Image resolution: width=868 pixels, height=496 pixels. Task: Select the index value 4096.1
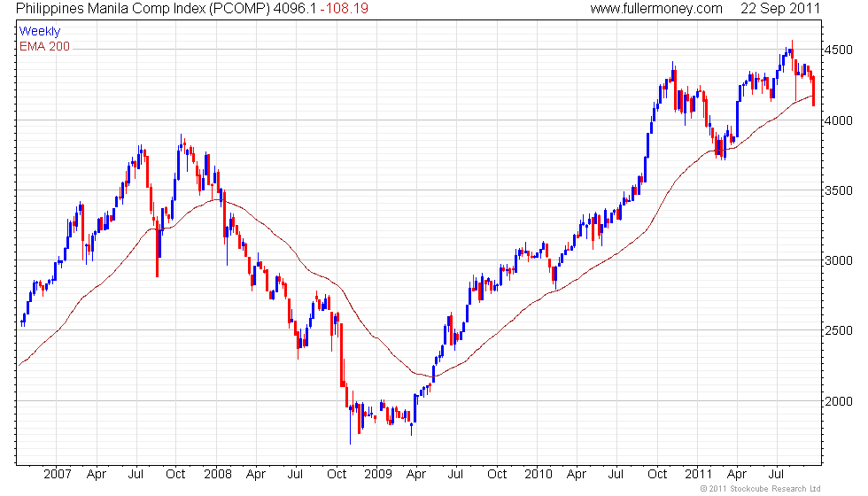pyautogui.click(x=294, y=9)
